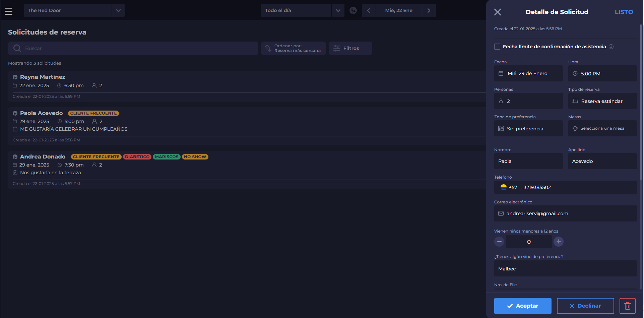Open Paola Acevedo reservation request

click(247, 126)
